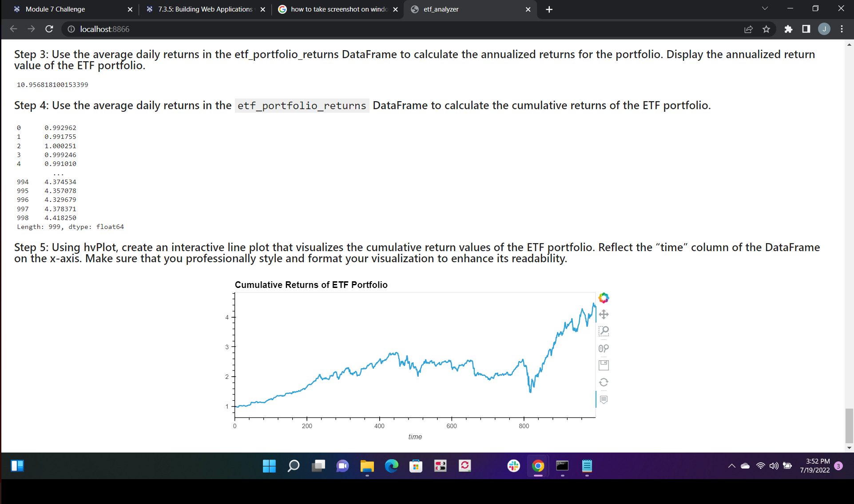Bookmark this page with star icon
Image resolution: width=854 pixels, height=504 pixels.
tap(766, 29)
